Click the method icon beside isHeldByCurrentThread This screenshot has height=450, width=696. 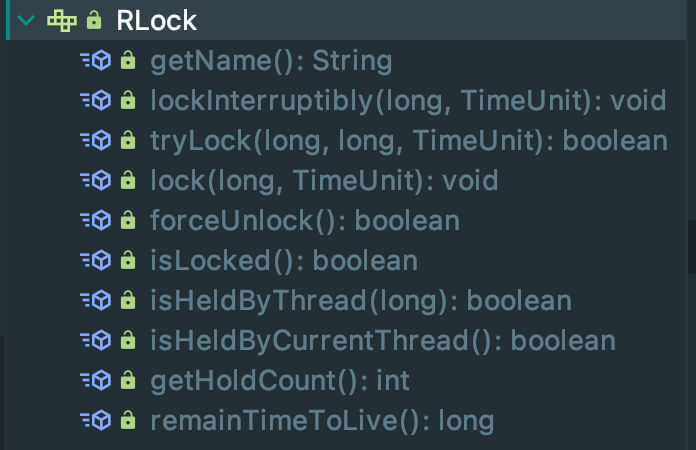[x=96, y=341]
